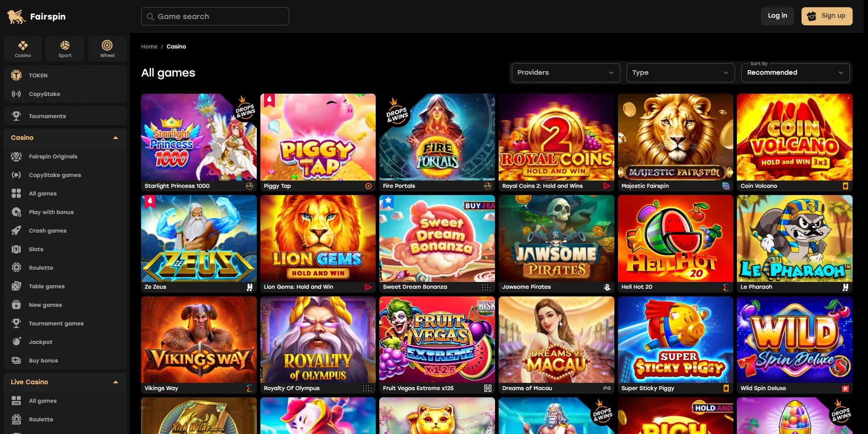Click the Home breadcrumb link
The width and height of the screenshot is (868, 434).
point(149,47)
